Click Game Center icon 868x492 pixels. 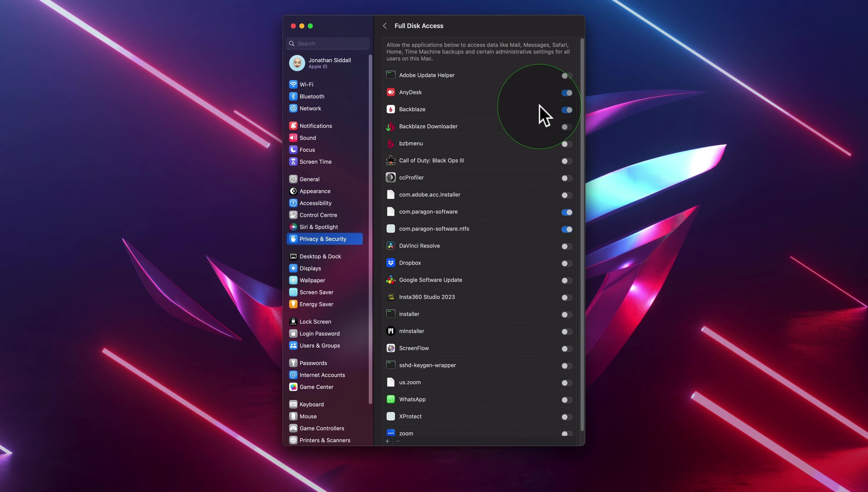click(293, 387)
